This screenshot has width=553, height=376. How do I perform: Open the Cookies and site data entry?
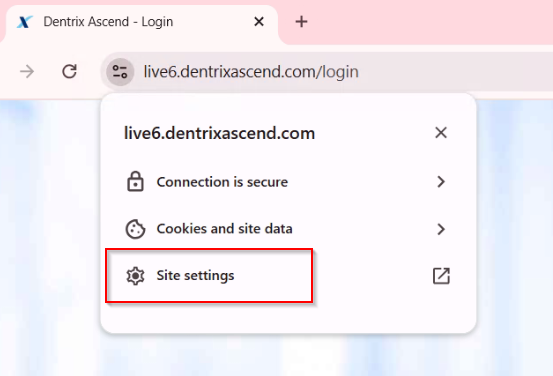tap(288, 229)
